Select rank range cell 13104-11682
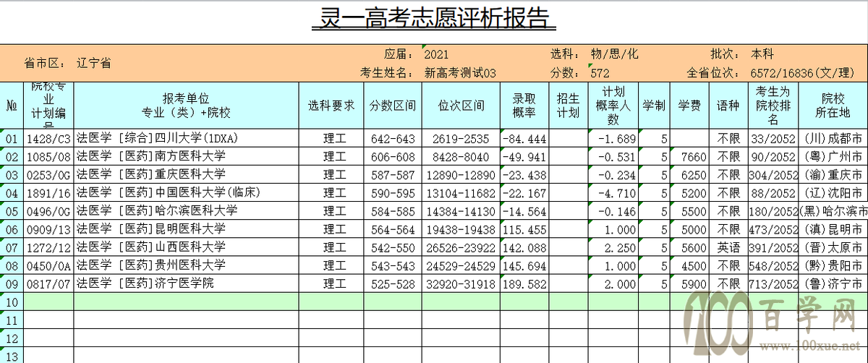Viewport: 868px width, 363px height. pos(461,192)
